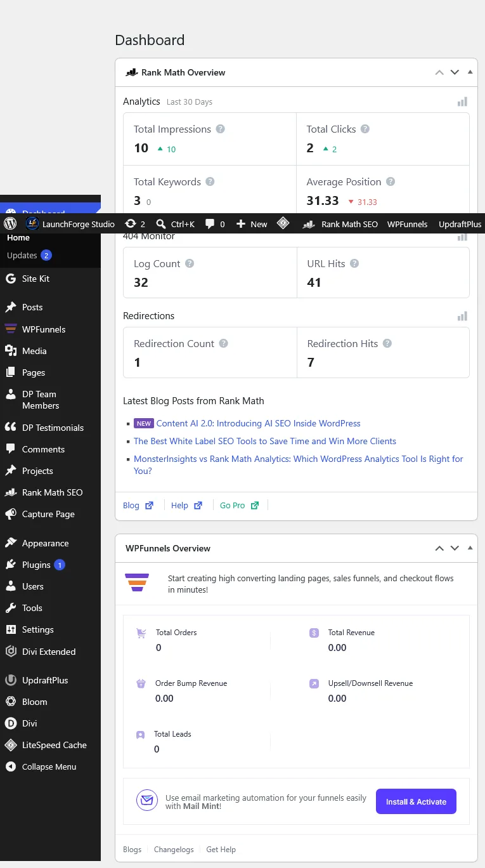Move WPFunnels Overview widget up
485x868 pixels.
click(439, 548)
